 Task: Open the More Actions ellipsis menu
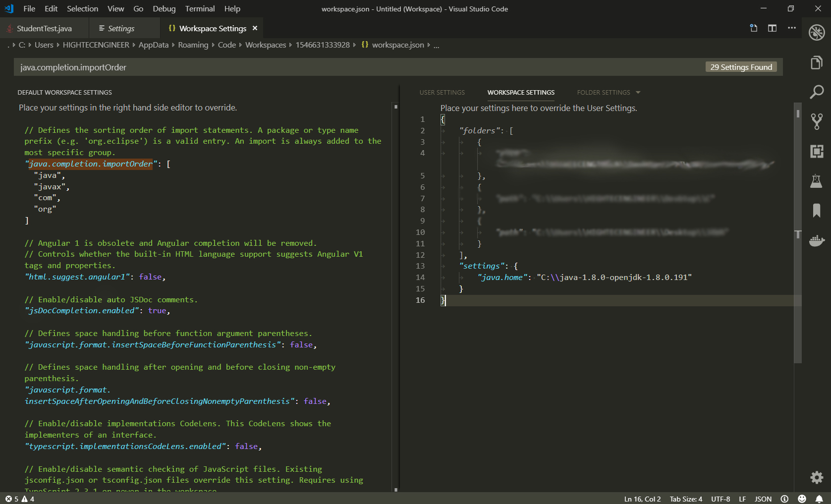792,28
